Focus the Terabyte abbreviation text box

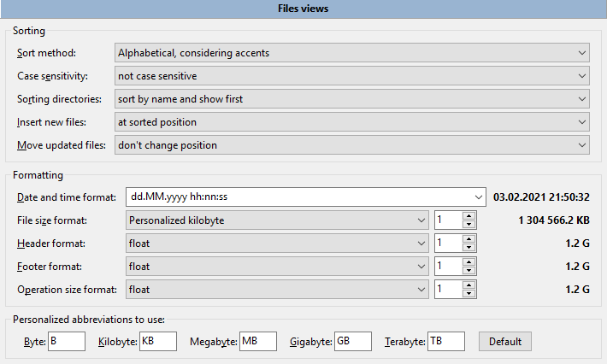tap(445, 342)
